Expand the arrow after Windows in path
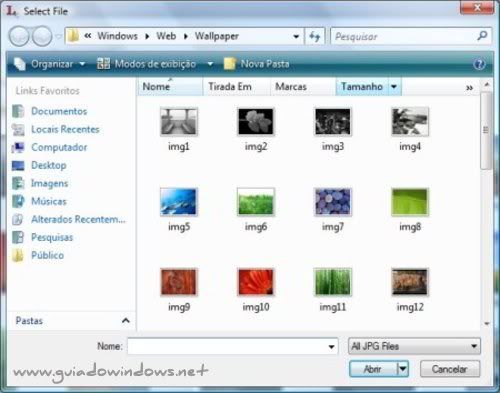 pos(147,36)
